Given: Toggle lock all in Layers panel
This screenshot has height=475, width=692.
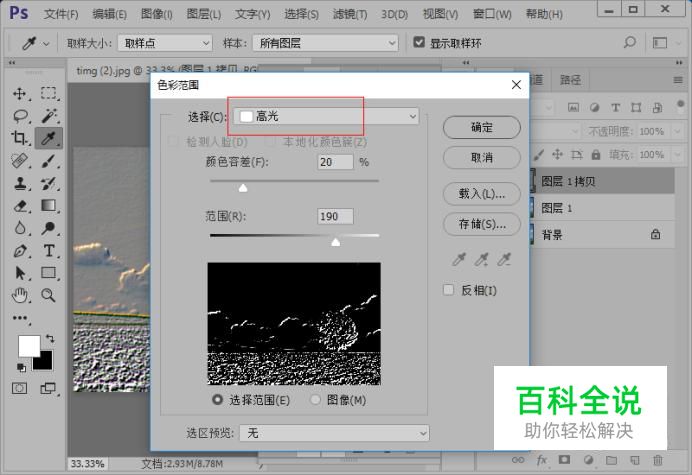Looking at the screenshot, I should coord(596,155).
